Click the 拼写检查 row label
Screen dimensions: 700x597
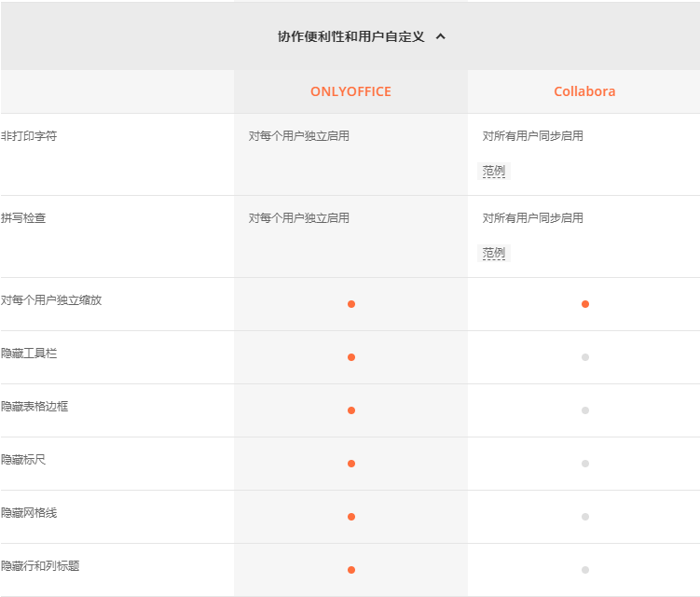tap(23, 218)
